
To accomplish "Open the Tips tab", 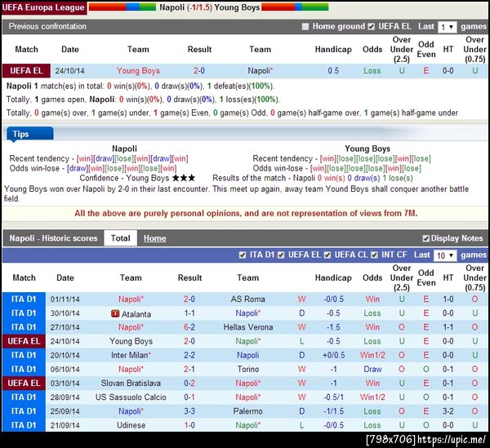I will [30, 135].
